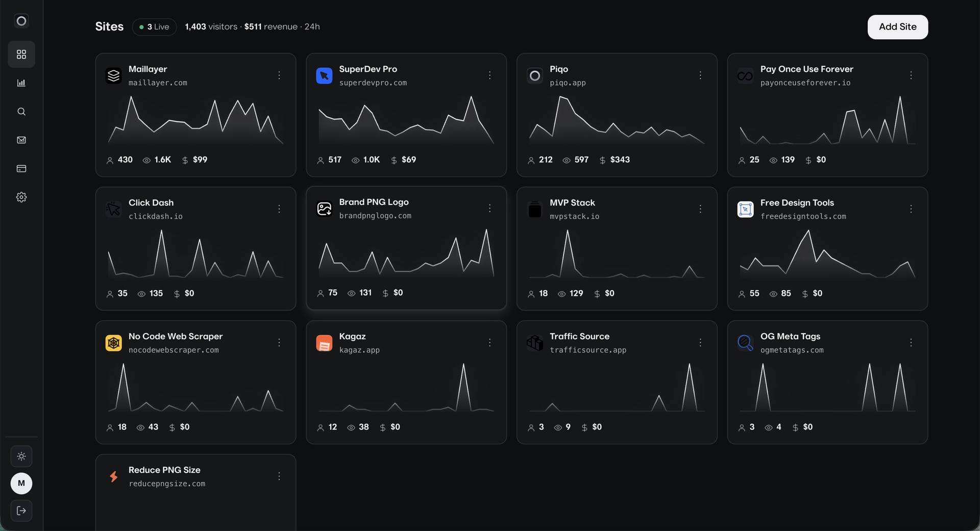The image size is (980, 531).
Task: Click the Reduce PNG Size lightning logo
Action: click(114, 476)
